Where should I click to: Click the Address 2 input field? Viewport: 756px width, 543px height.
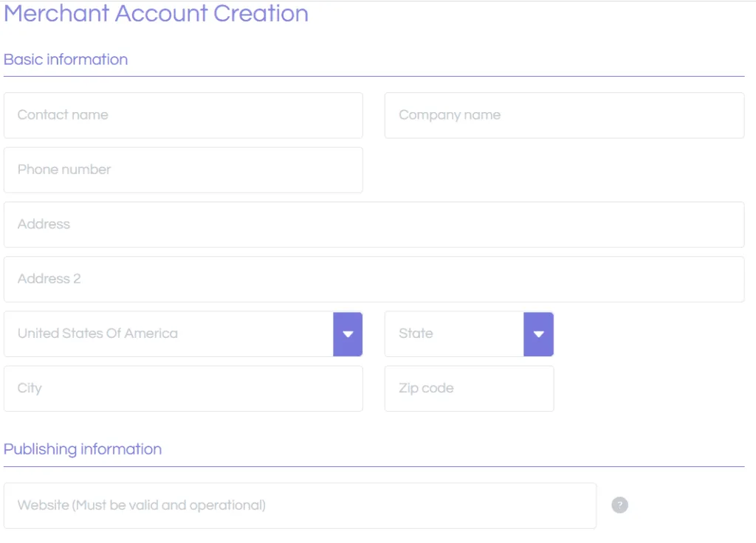pos(374,279)
